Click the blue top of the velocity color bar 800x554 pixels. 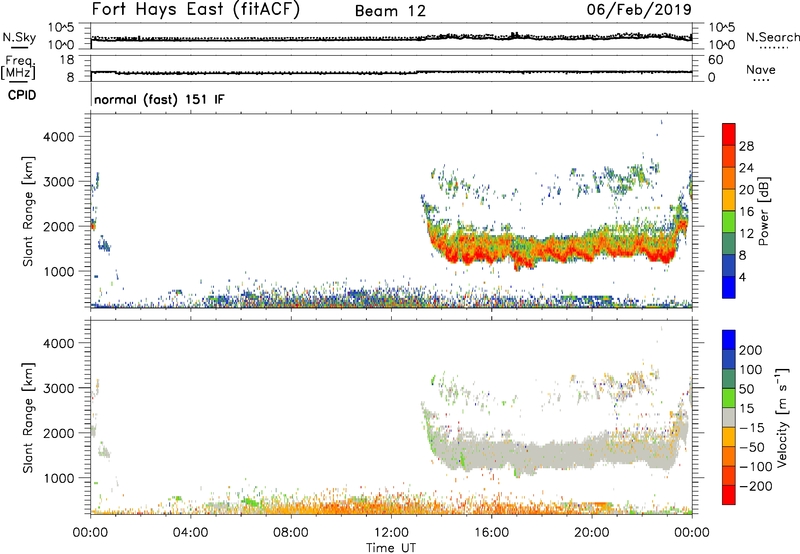(x=729, y=339)
